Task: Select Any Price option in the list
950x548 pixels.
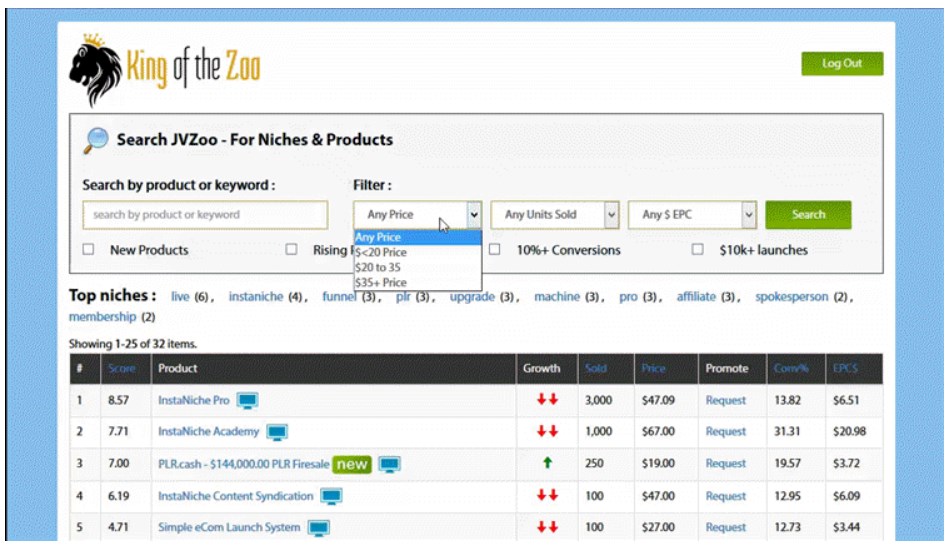Action: tap(417, 237)
